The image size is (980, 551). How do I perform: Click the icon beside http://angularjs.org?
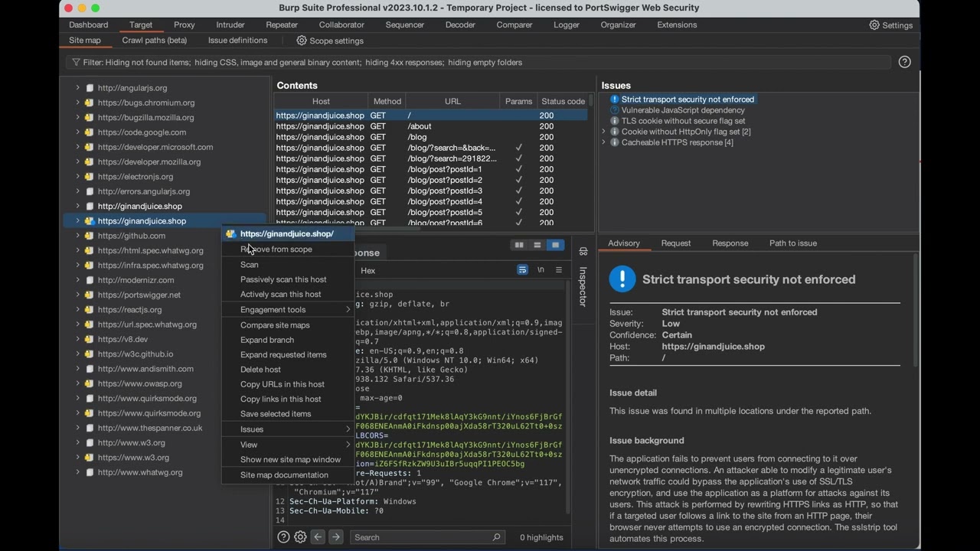(x=90, y=88)
